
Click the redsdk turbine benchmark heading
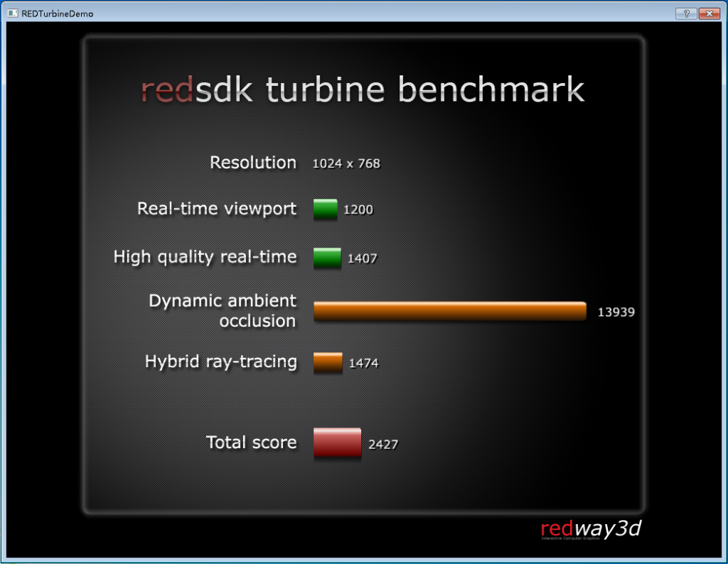[x=363, y=90]
